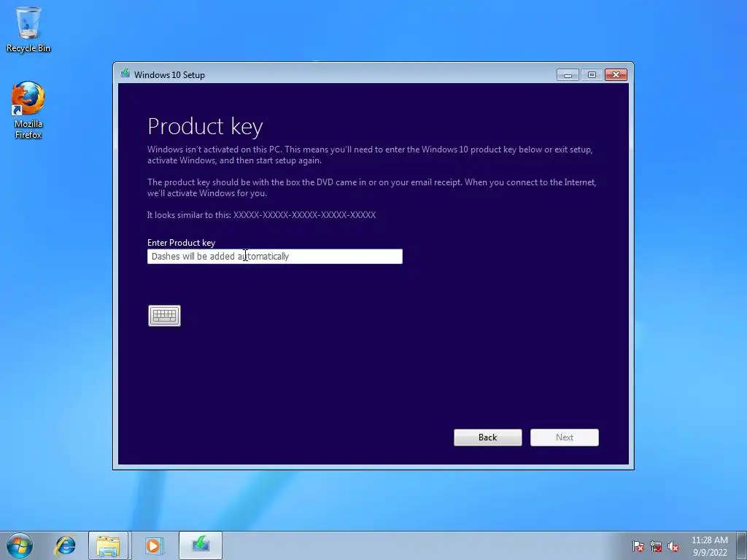
Task: Open the Recycle Bin desktop icon
Action: [28, 29]
